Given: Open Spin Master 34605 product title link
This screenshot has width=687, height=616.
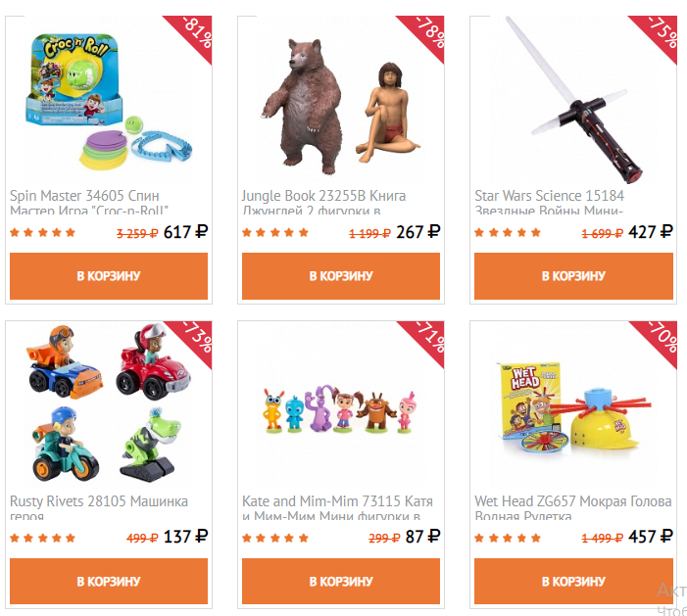Looking at the screenshot, I should pyautogui.click(x=89, y=203).
